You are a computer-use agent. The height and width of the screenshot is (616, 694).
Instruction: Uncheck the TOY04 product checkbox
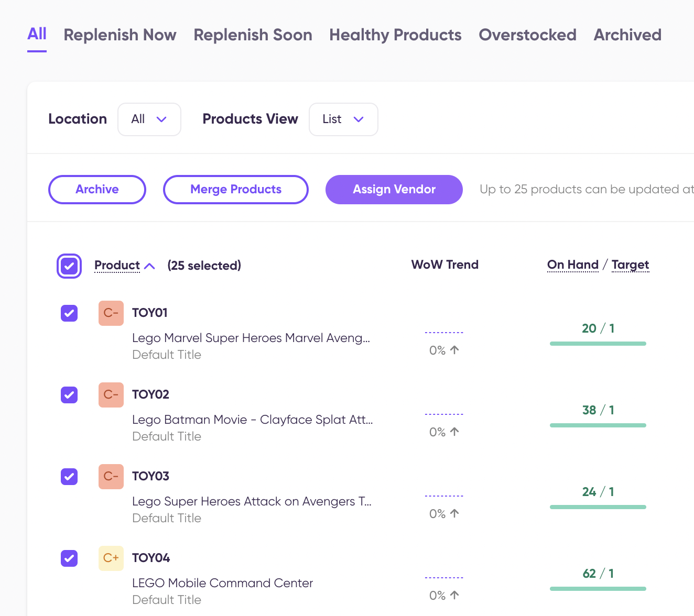tap(69, 558)
